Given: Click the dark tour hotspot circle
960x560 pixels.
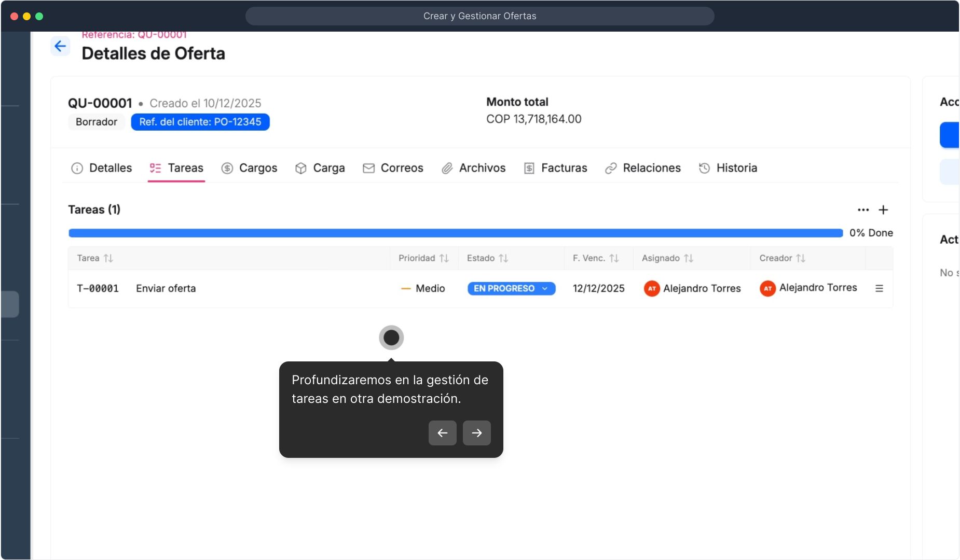Looking at the screenshot, I should pyautogui.click(x=391, y=338).
